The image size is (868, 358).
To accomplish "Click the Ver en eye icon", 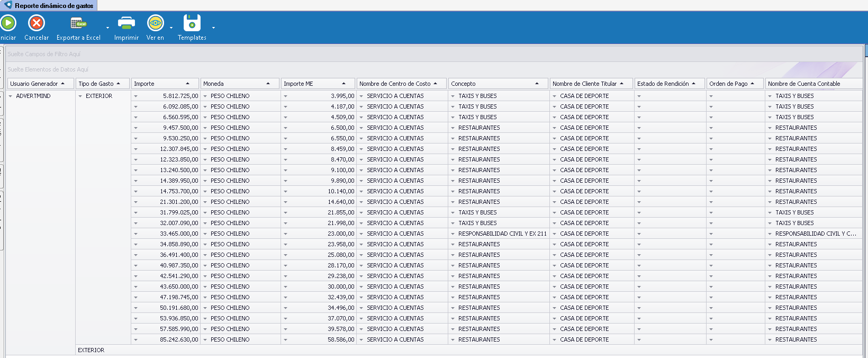I will [x=155, y=23].
